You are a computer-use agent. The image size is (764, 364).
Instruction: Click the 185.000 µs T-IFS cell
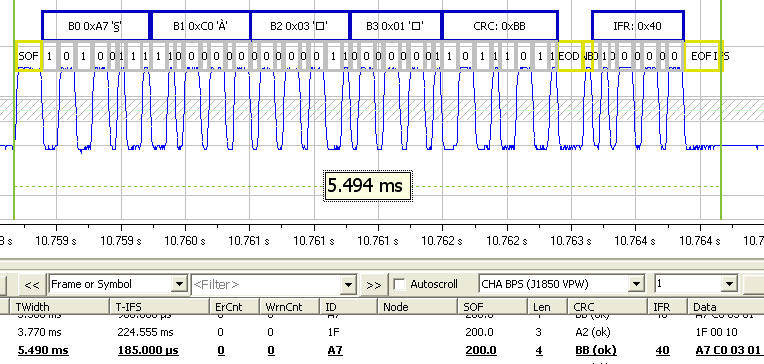tap(148, 350)
